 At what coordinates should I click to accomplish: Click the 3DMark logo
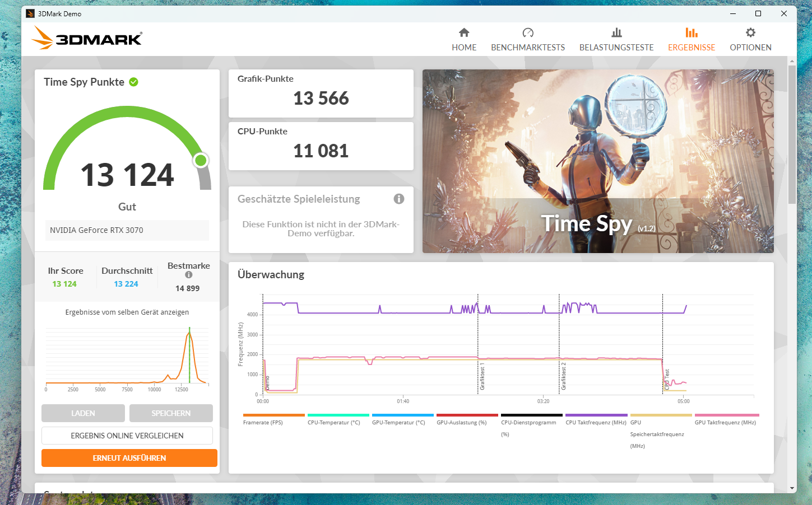[87, 38]
